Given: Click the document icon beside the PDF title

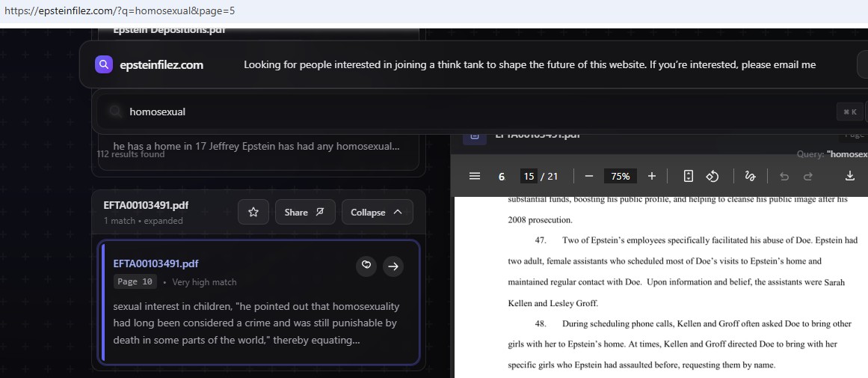Looking at the screenshot, I should point(474,135).
